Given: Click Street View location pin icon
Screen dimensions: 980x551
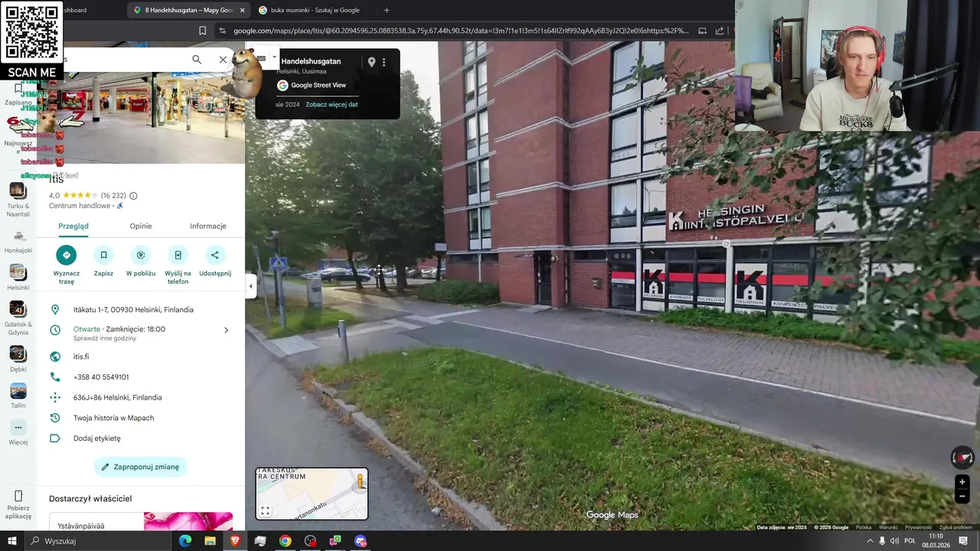Looking at the screenshot, I should [x=371, y=62].
